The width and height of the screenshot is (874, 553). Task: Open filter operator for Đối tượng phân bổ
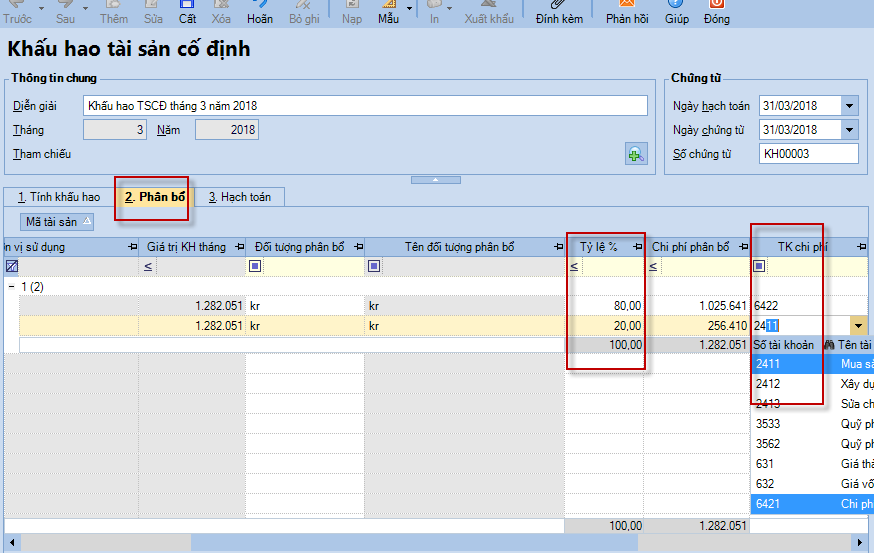click(x=255, y=266)
